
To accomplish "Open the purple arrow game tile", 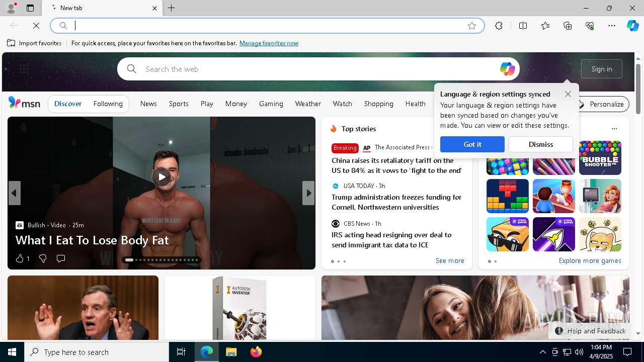I will click(554, 234).
